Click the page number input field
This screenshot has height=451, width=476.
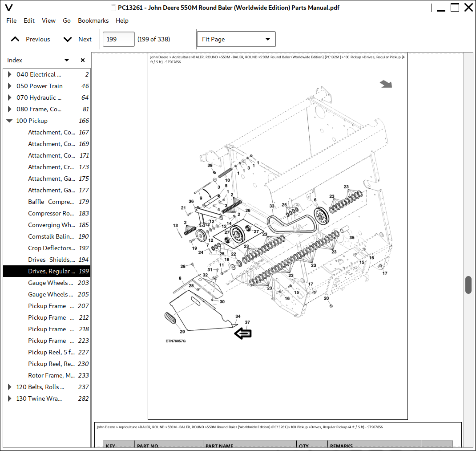(119, 39)
